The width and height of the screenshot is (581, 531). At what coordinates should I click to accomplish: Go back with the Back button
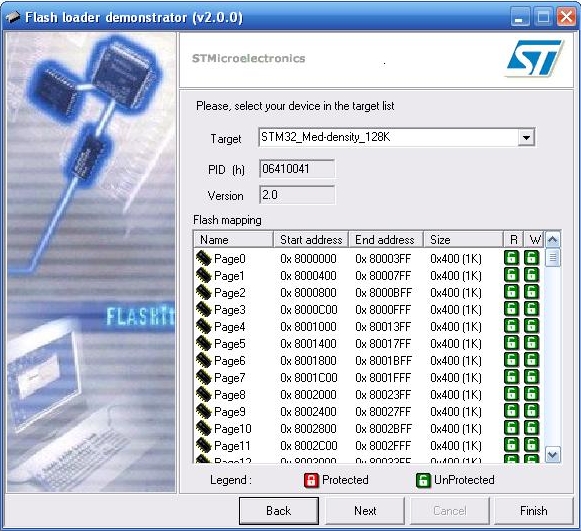pos(279,511)
